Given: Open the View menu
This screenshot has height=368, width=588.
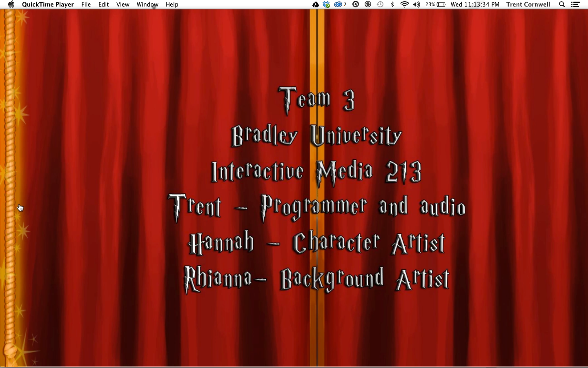Looking at the screenshot, I should (x=122, y=4).
